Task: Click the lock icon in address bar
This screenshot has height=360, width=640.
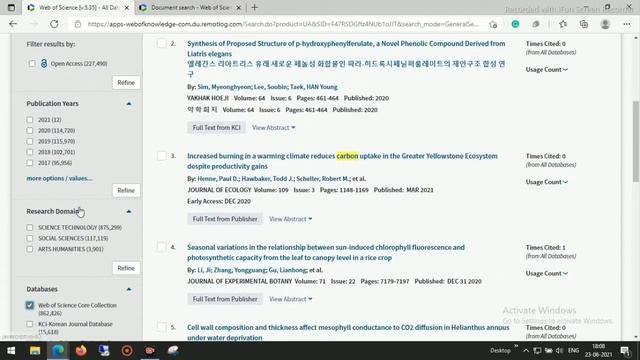Action: 78,24
